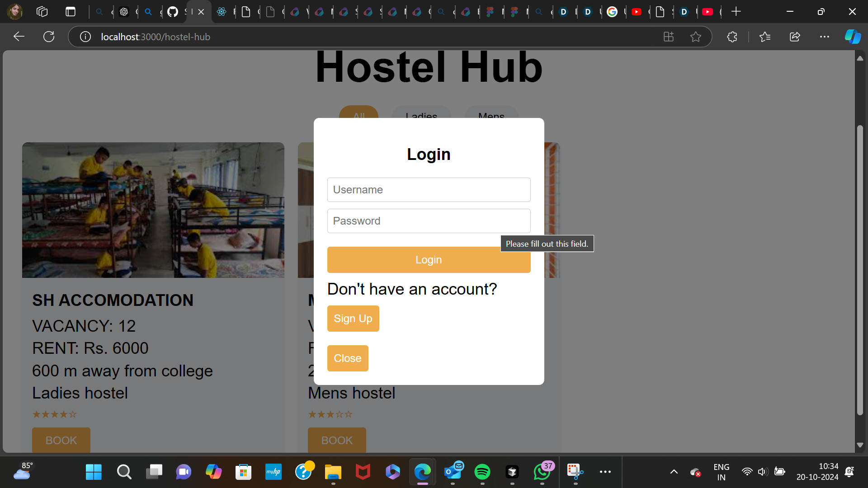Show hidden system tray icons chevron
This screenshot has width=868, height=488.
(x=674, y=472)
